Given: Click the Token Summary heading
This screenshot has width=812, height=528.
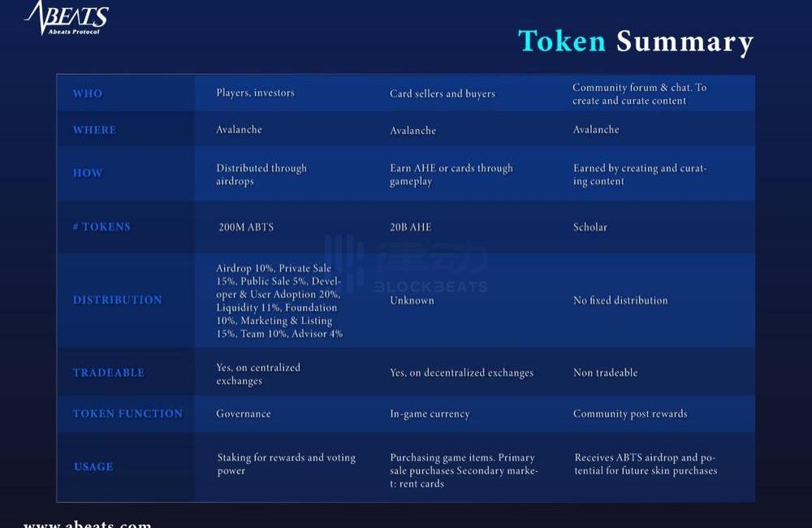Looking at the screenshot, I should (x=636, y=41).
